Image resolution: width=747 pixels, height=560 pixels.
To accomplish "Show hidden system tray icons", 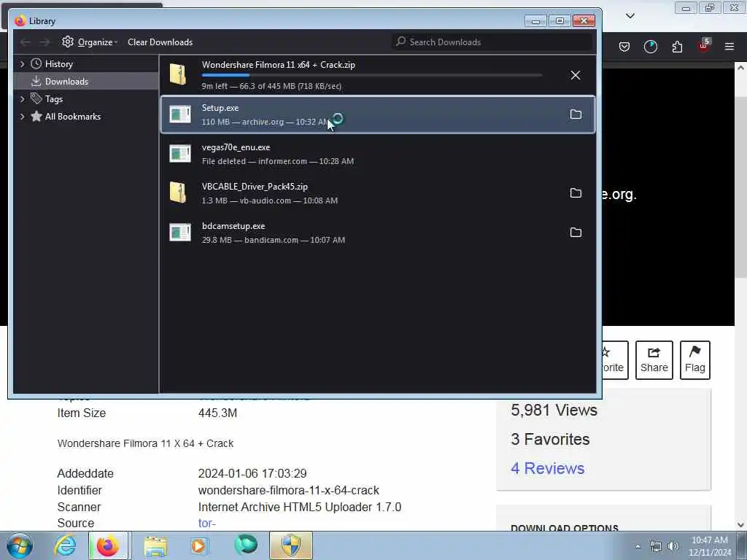I will click(638, 546).
